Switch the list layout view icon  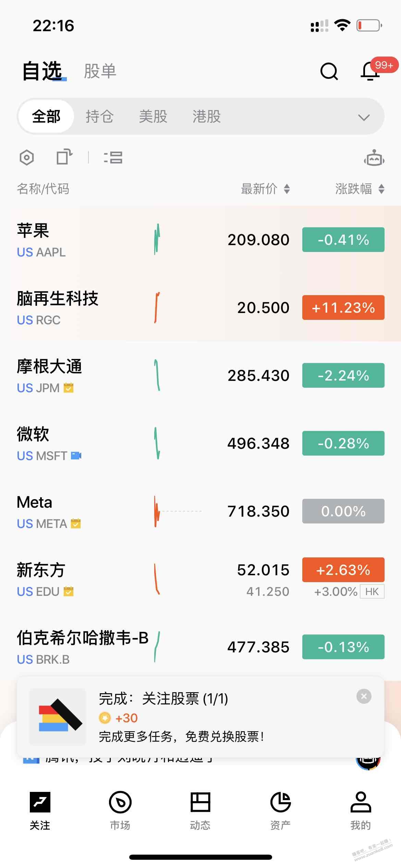click(x=113, y=157)
